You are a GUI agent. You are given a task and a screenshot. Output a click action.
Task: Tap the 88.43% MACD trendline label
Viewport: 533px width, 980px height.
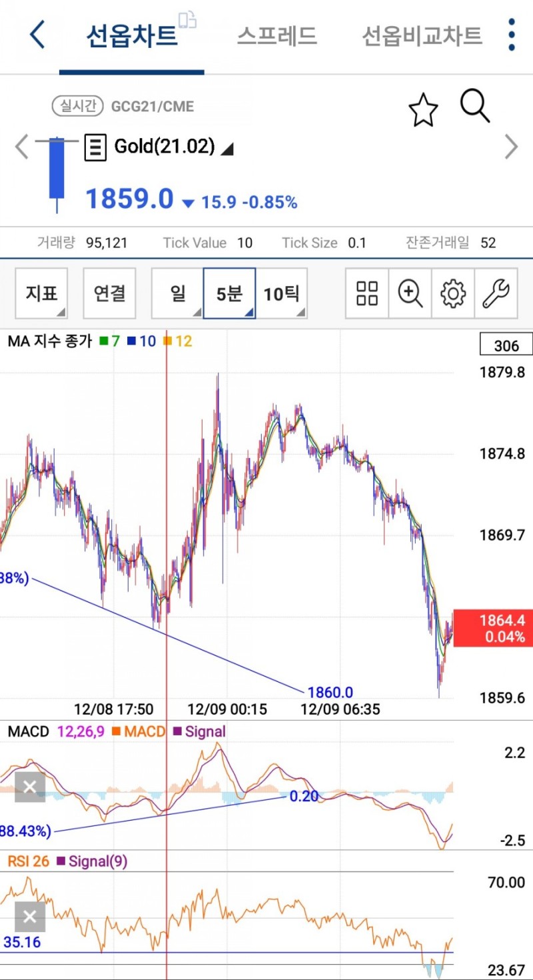tap(25, 831)
